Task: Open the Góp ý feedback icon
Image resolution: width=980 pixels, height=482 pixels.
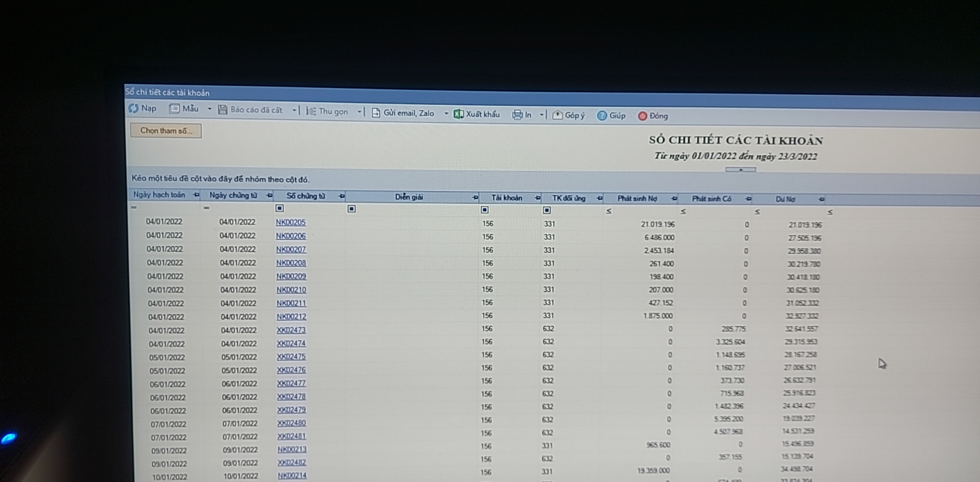Action: [557, 115]
